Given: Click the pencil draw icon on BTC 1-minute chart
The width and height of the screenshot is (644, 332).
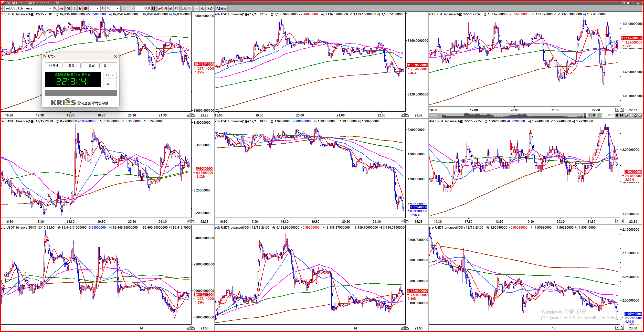Looking at the screenshot, I should 188,115.
